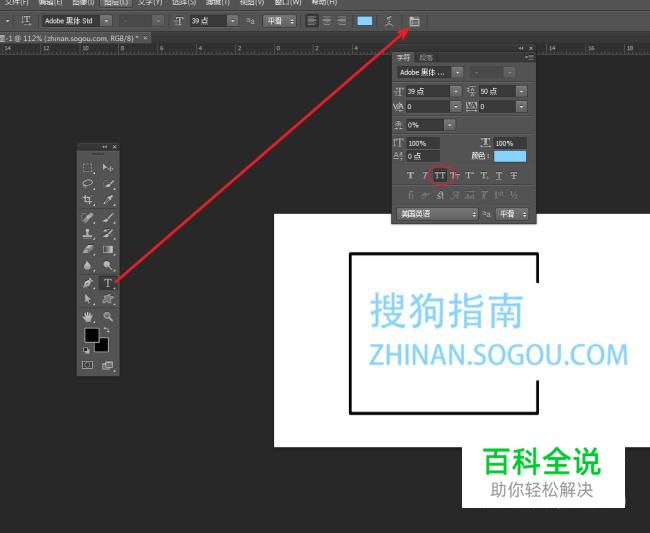Open Character panel flyout menu
Image resolution: width=650 pixels, height=533 pixels.
click(529, 57)
